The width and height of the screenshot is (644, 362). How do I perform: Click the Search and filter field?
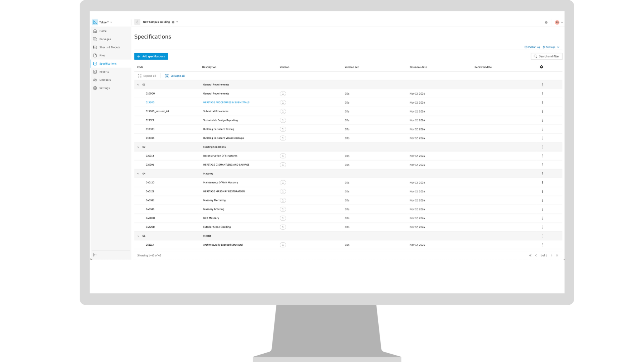click(546, 56)
